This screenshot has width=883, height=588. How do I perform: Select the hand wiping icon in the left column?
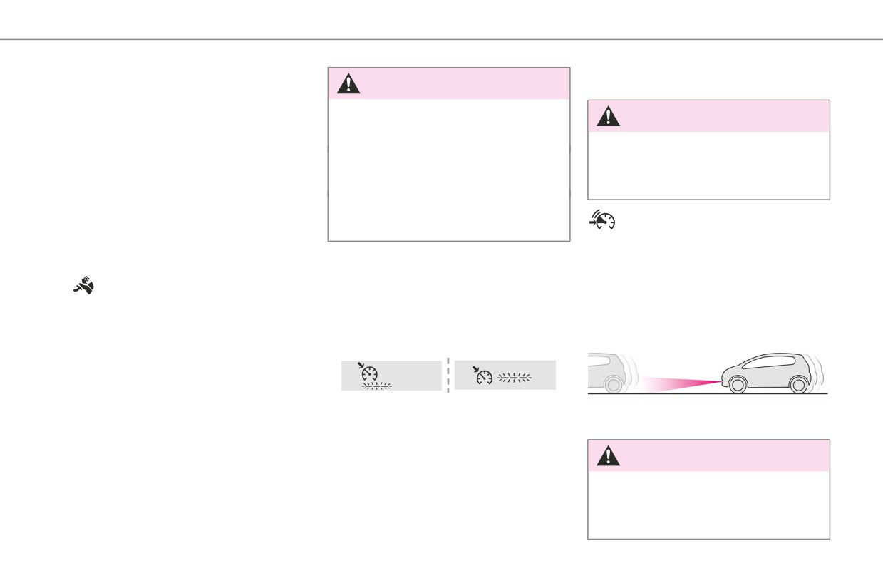tap(84, 286)
